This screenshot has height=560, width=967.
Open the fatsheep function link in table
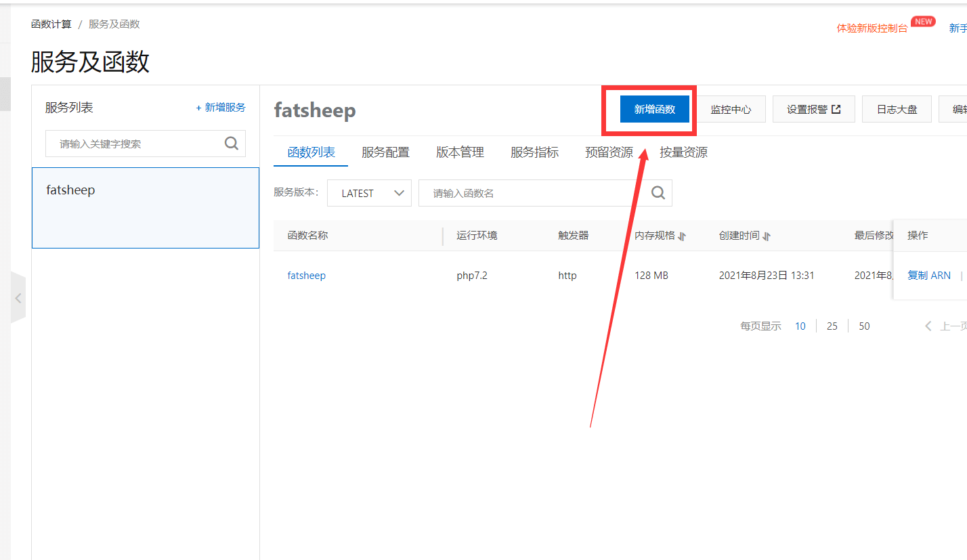click(x=307, y=276)
